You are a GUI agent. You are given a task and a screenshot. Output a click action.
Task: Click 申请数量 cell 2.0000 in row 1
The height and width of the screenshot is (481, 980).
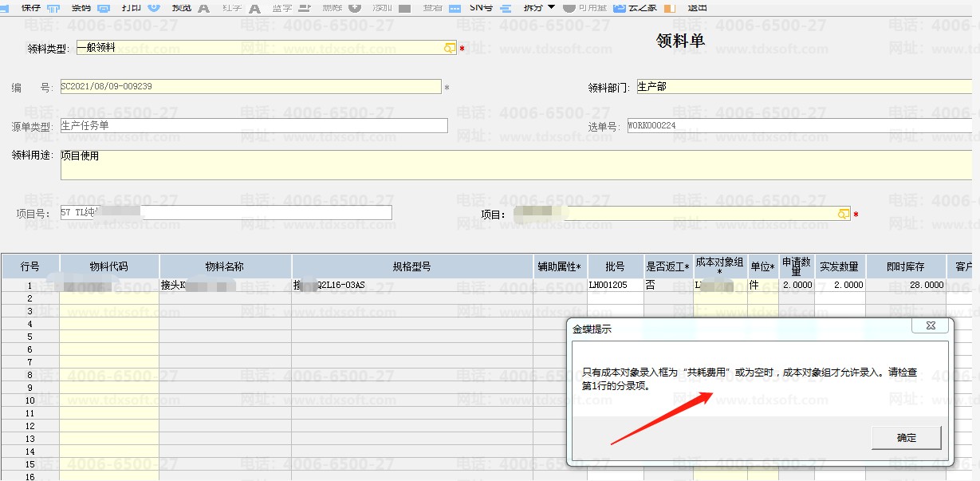[797, 285]
